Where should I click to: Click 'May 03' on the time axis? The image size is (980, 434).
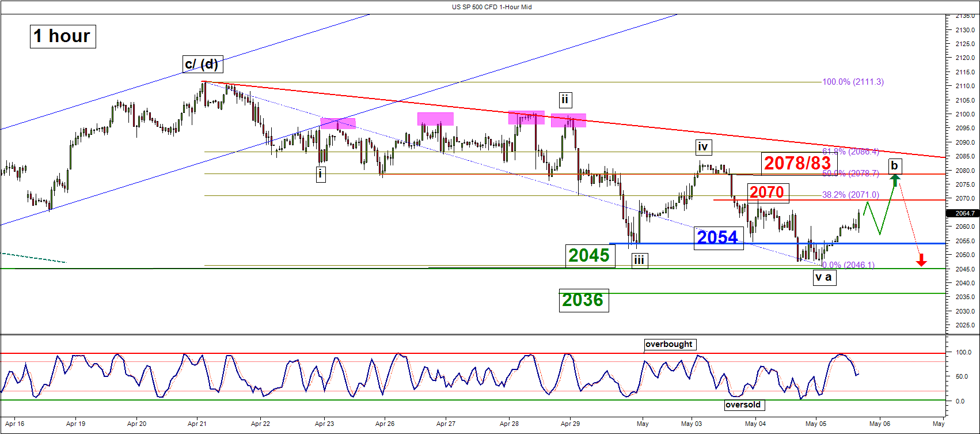(x=691, y=424)
